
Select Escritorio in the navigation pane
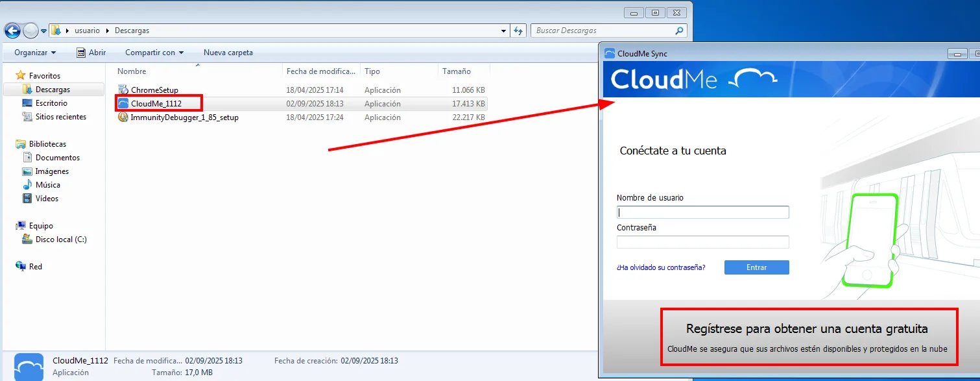click(x=51, y=103)
